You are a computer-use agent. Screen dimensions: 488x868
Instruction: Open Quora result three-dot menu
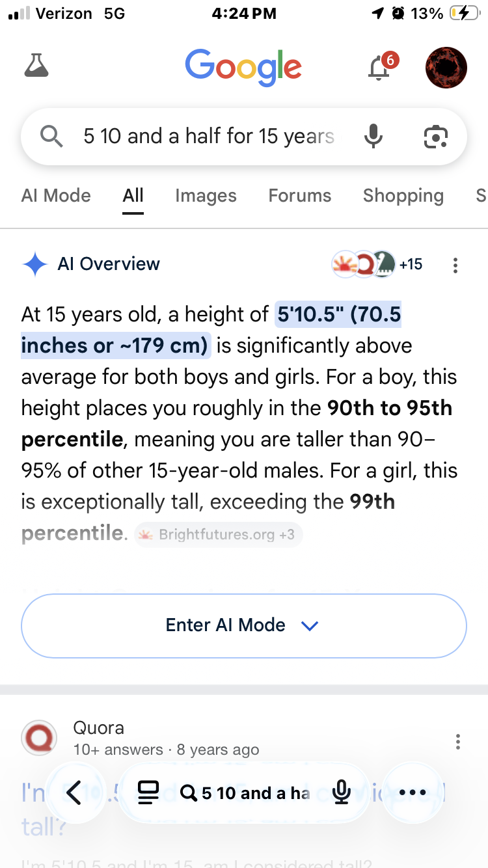tap(458, 742)
